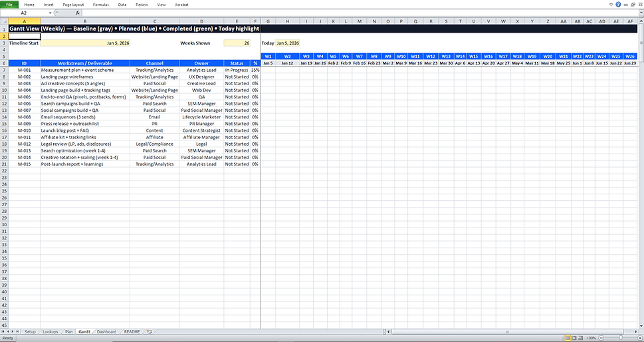Select the 35% completion cell

(x=255, y=70)
